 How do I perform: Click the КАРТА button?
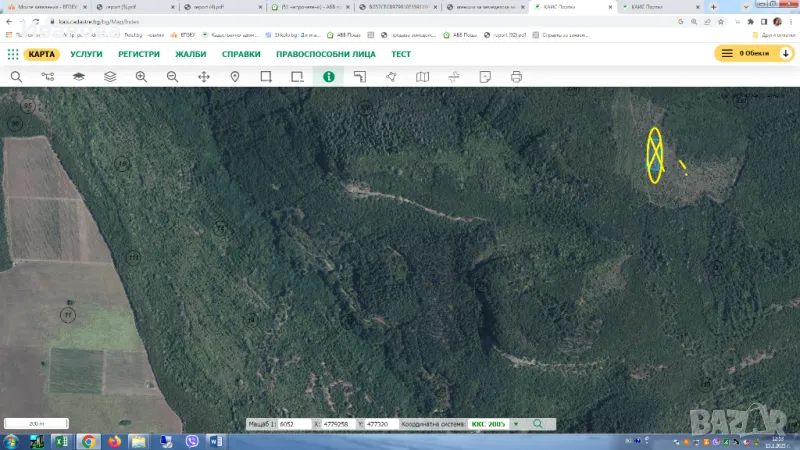(42, 54)
